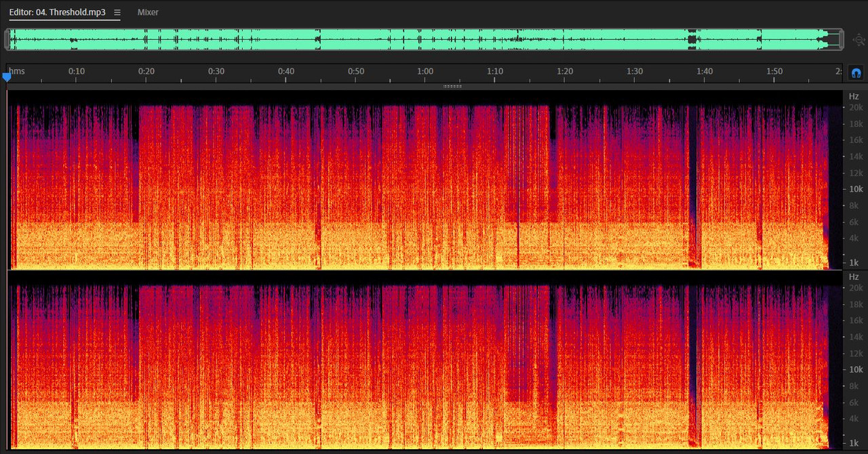Click the hms time format label
The width and height of the screenshot is (868, 454).
(17, 71)
